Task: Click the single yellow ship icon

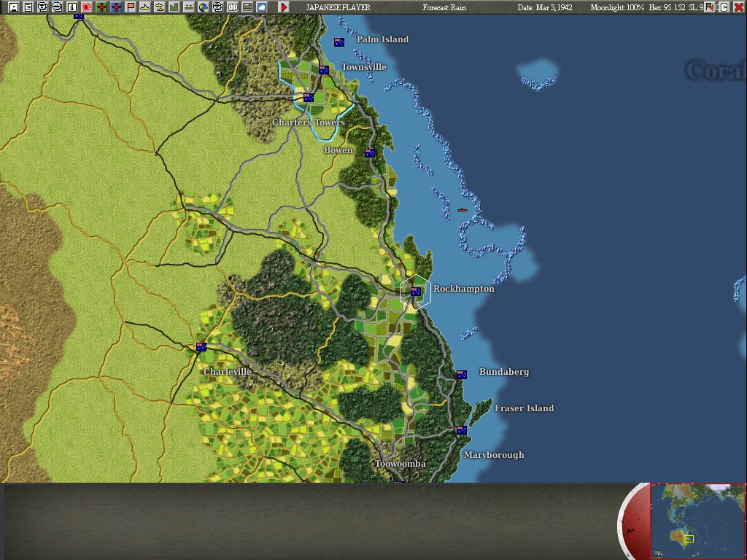Action: (145, 7)
